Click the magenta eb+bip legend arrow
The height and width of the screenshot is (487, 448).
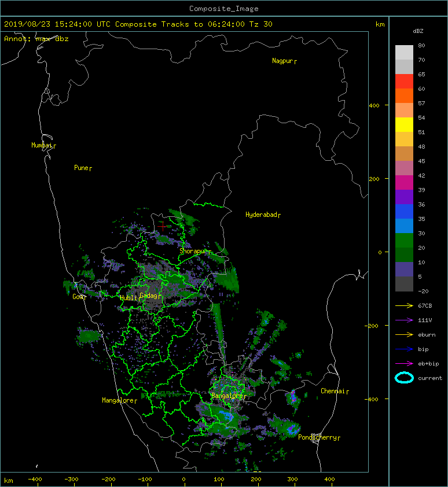tap(404, 364)
